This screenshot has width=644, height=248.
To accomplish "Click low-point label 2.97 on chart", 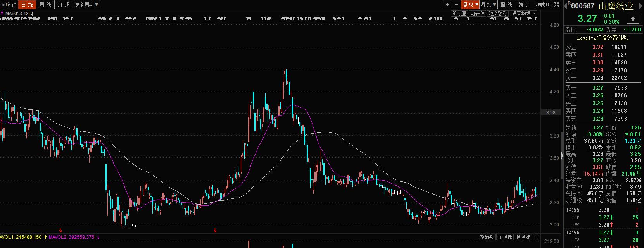I will tap(131, 226).
